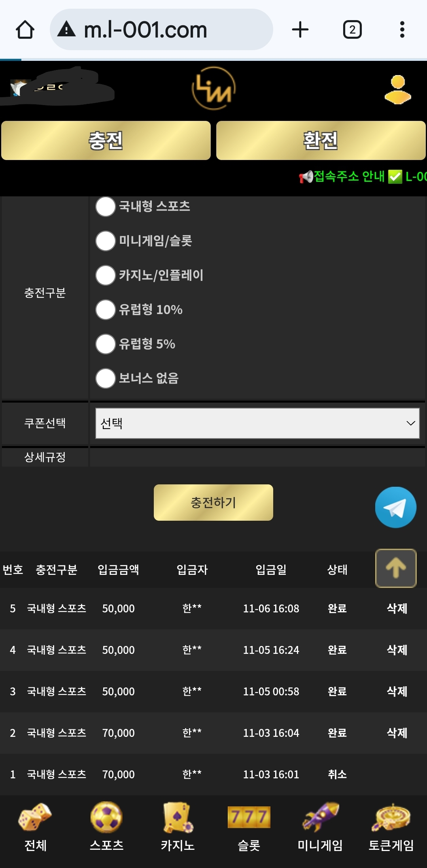Switch to the 환전 exchange tab
This screenshot has width=427, height=868.
(321, 141)
